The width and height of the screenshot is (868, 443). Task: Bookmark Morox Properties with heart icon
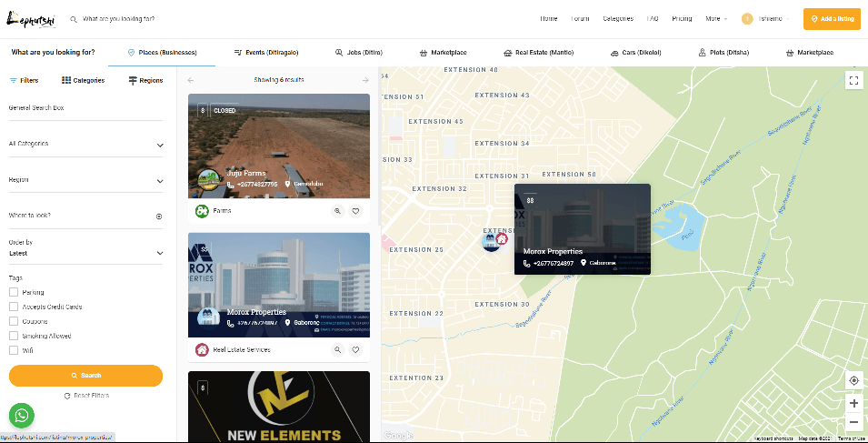click(355, 350)
